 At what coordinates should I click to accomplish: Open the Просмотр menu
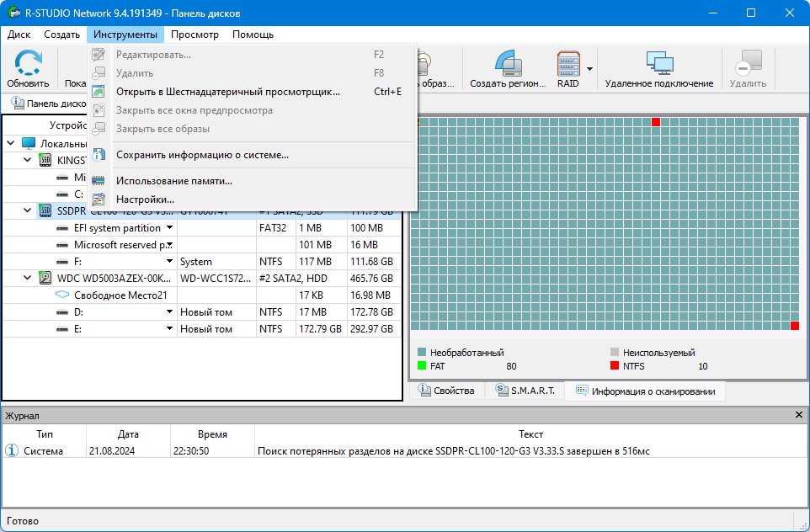click(195, 35)
